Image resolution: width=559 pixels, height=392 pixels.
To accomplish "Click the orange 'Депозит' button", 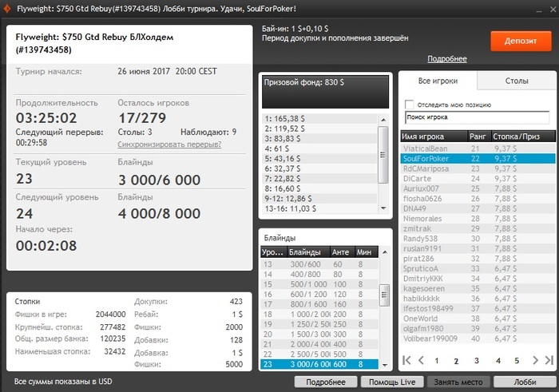I will click(521, 41).
